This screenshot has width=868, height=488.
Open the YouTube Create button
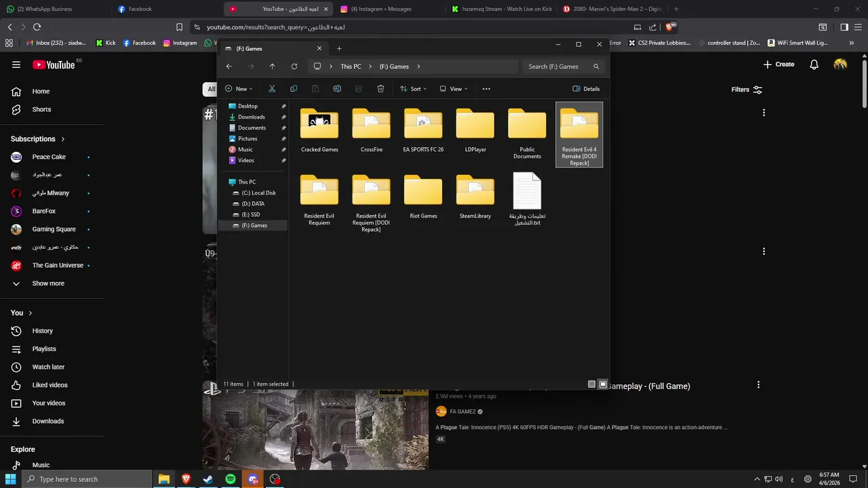[x=778, y=64]
